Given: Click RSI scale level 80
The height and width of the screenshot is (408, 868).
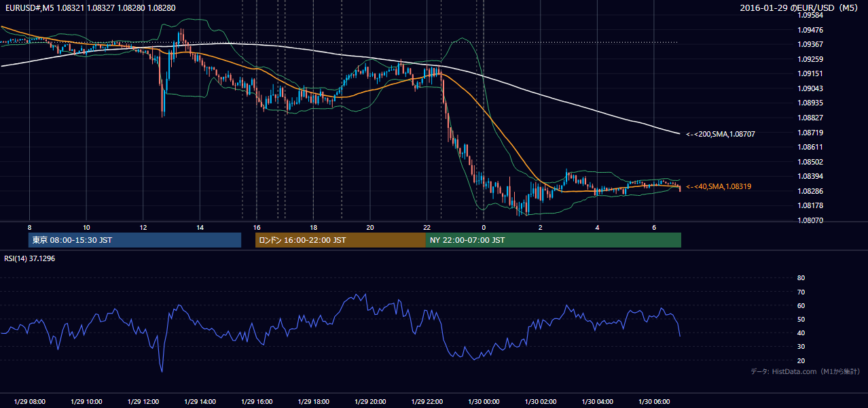Looking at the screenshot, I should pos(801,278).
